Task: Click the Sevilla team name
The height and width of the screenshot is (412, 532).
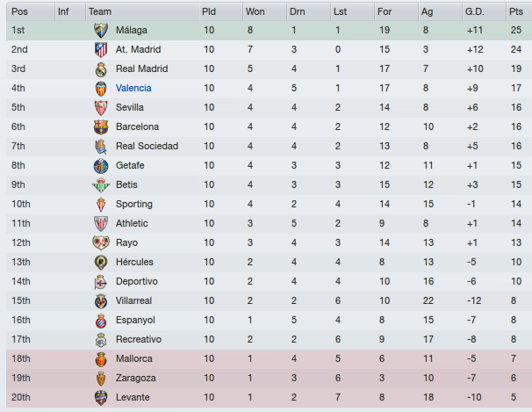Action: [x=130, y=107]
